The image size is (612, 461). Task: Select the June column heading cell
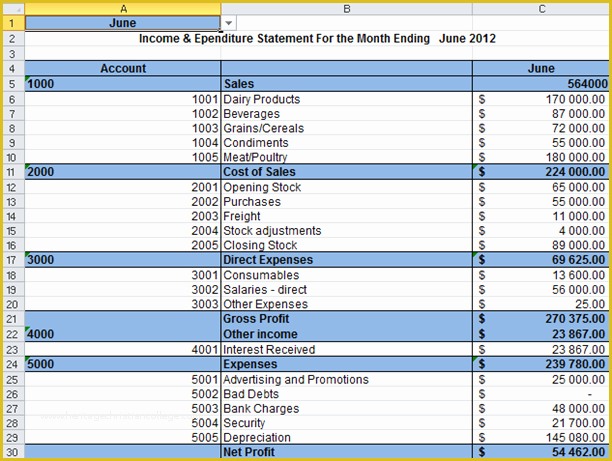(x=541, y=68)
